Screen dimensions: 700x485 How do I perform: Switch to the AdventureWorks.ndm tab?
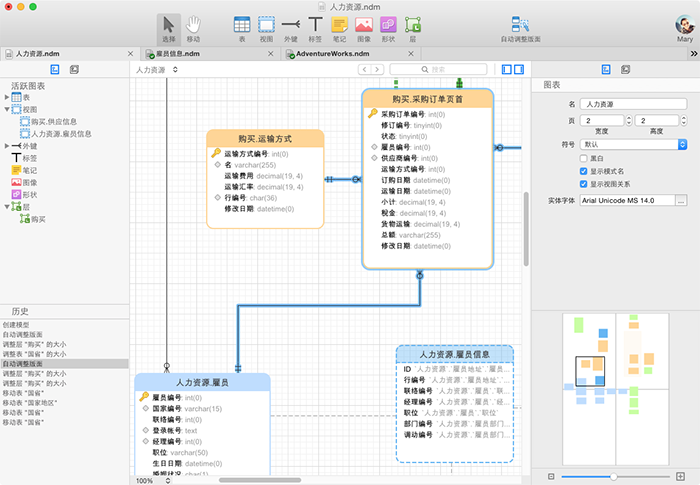pos(351,54)
